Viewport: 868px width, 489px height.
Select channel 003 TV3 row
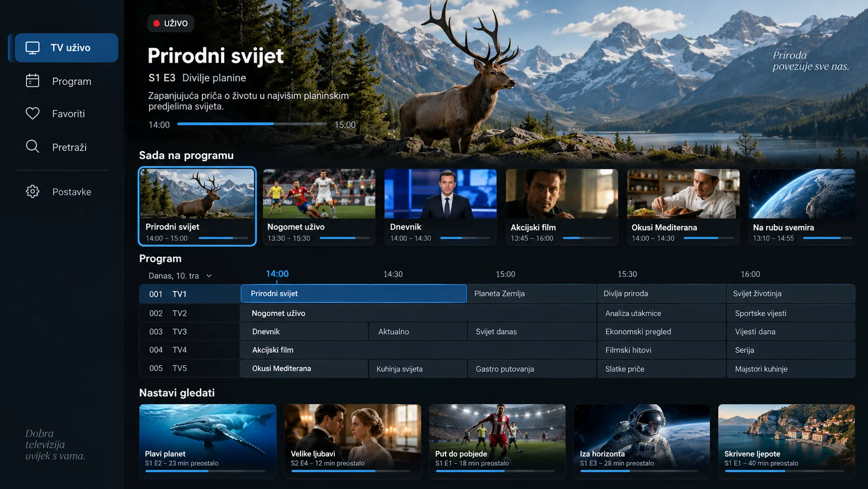[x=189, y=332]
